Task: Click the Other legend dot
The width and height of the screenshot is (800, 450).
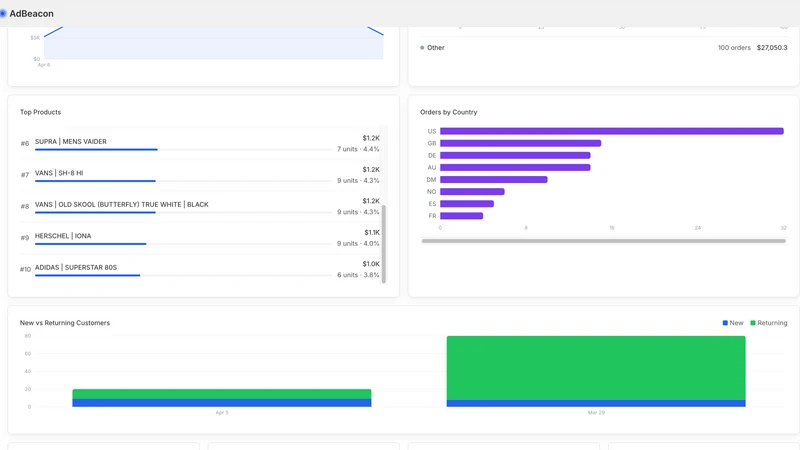Action: click(422, 47)
